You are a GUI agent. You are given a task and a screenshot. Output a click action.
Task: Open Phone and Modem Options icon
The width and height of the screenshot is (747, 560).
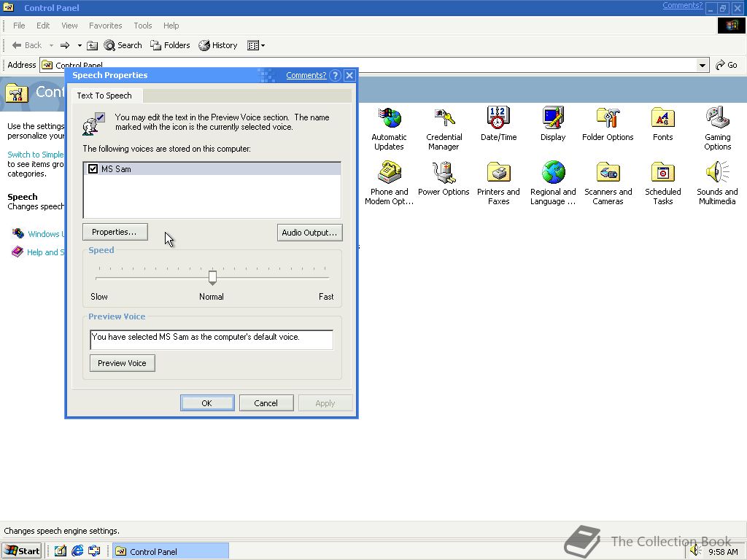[390, 183]
